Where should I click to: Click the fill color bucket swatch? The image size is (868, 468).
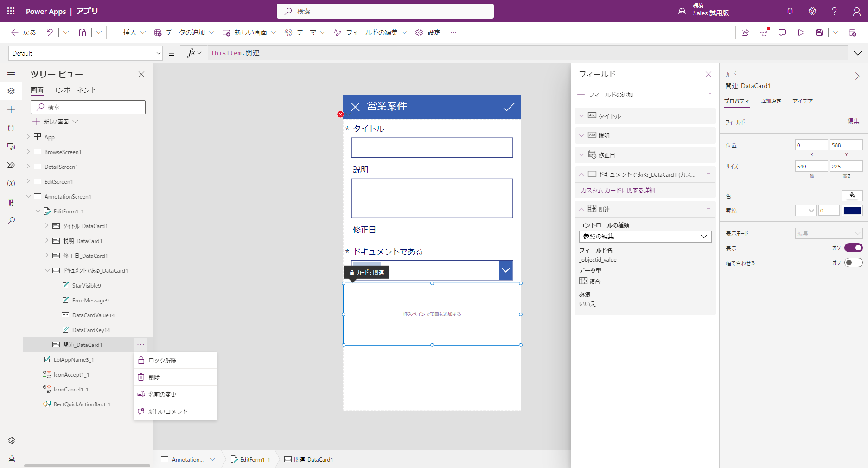point(852,195)
